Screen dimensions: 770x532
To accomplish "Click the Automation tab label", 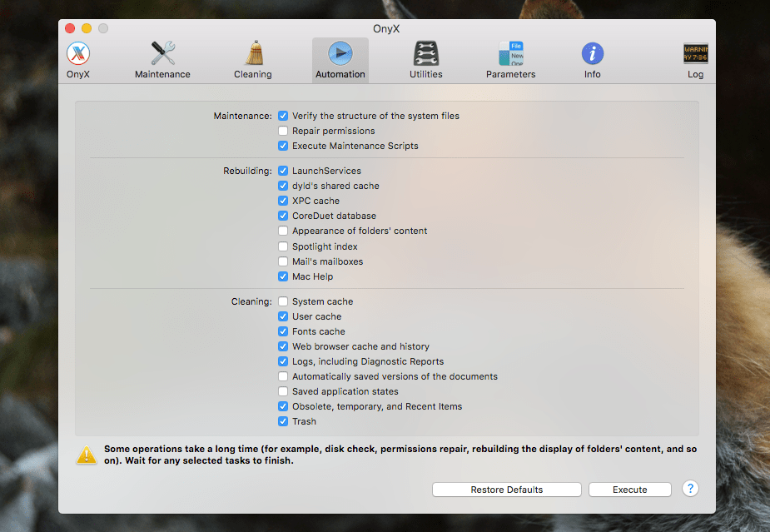I will coord(340,74).
